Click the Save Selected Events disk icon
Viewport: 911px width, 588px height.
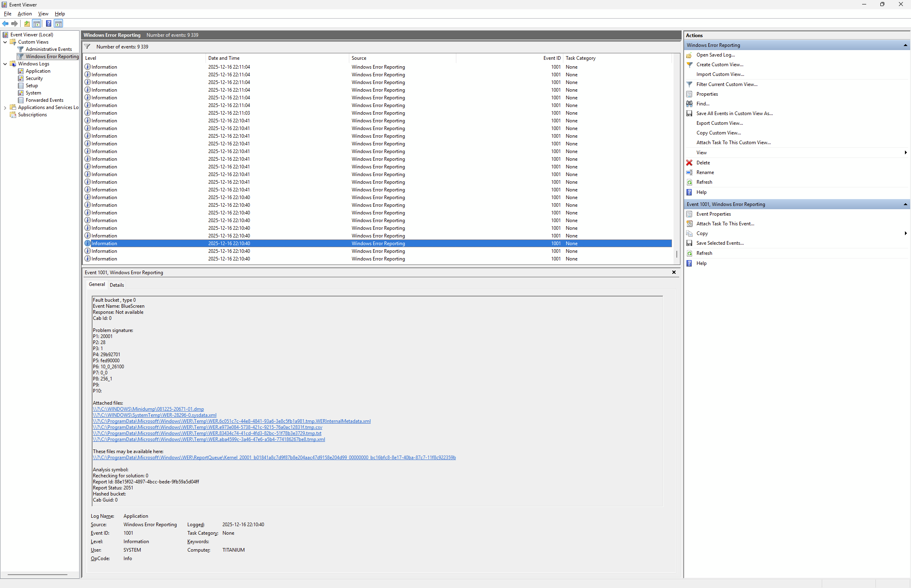tap(689, 243)
